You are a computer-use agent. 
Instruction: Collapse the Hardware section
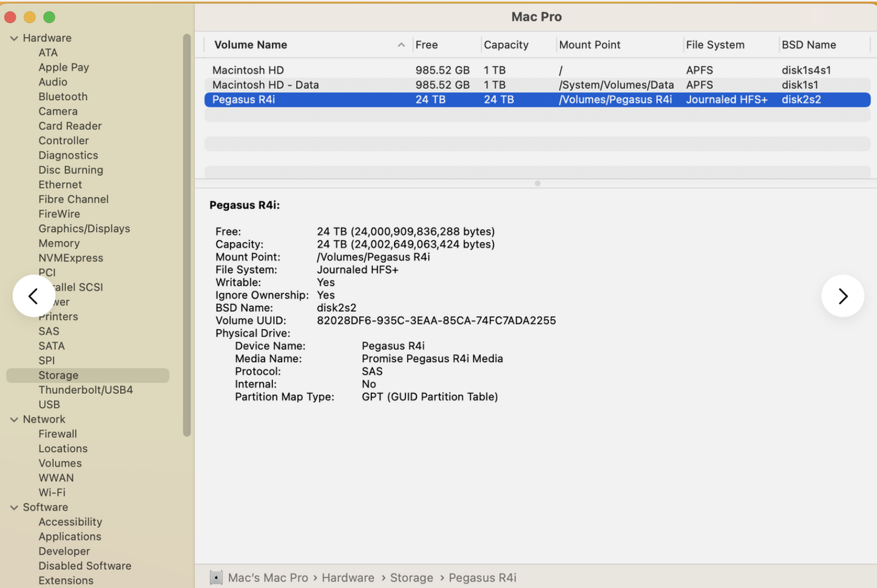[x=13, y=38]
